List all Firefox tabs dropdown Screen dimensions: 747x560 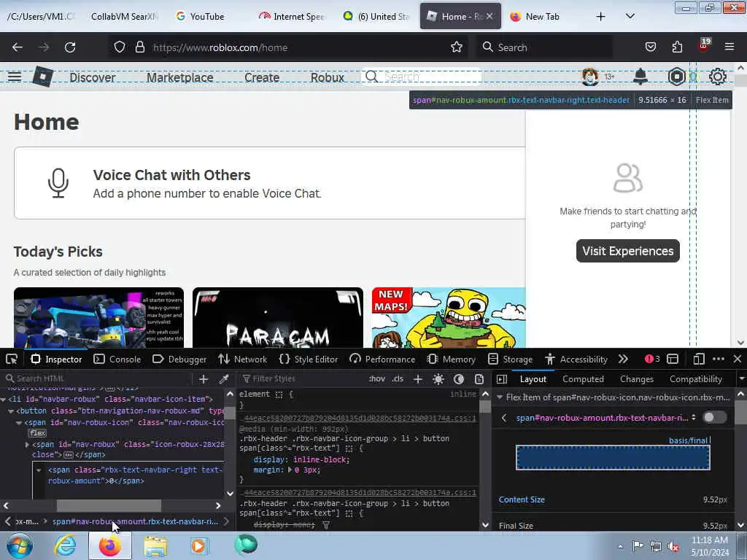click(630, 16)
